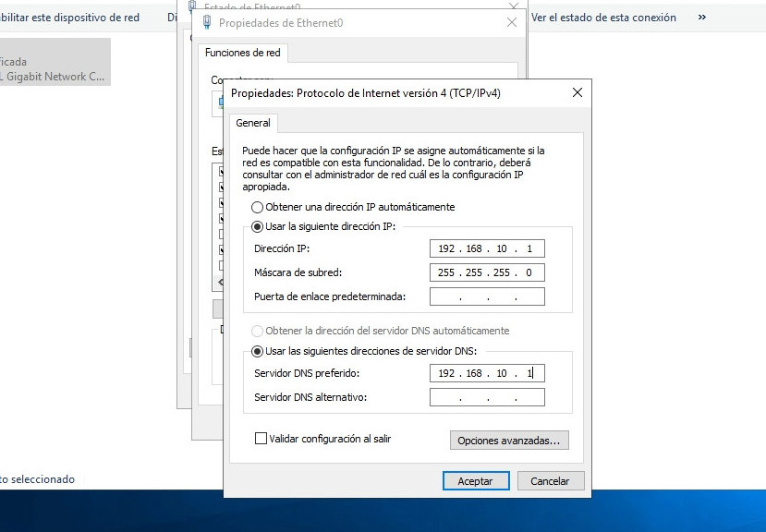Switch to the General tab

pyautogui.click(x=253, y=123)
